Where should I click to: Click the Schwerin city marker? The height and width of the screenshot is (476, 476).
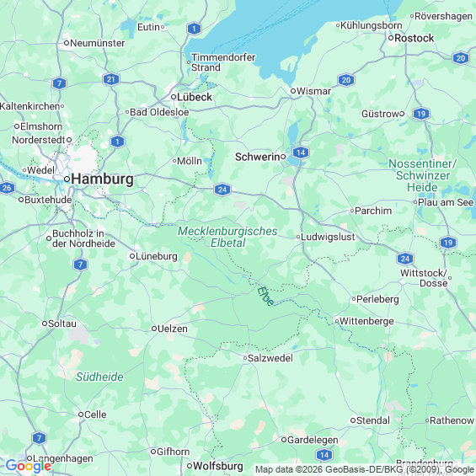point(283,157)
